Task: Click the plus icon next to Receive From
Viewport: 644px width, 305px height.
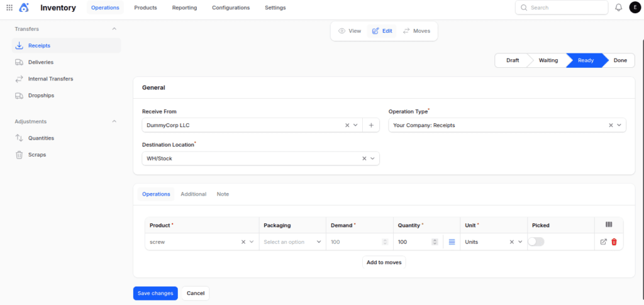Action: point(371,125)
